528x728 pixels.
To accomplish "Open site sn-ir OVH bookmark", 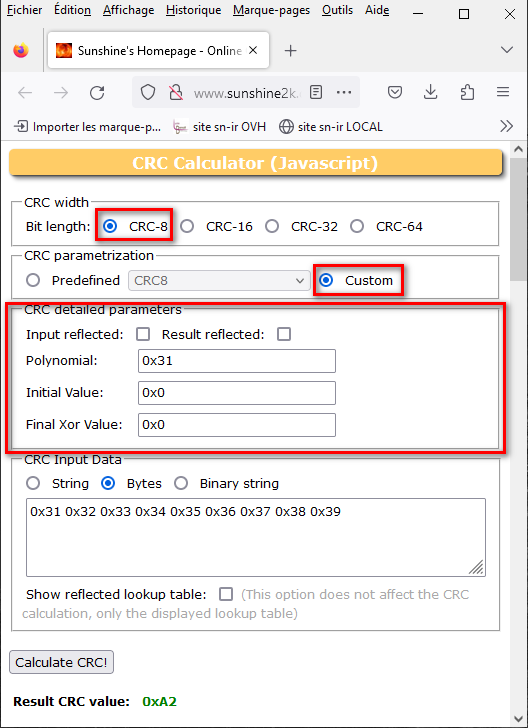I will 219,126.
